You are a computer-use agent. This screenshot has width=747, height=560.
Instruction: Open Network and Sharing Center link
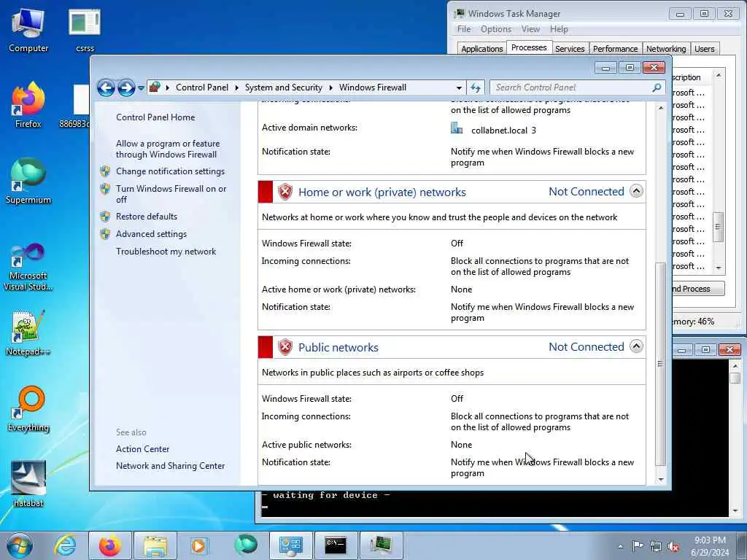tap(170, 466)
